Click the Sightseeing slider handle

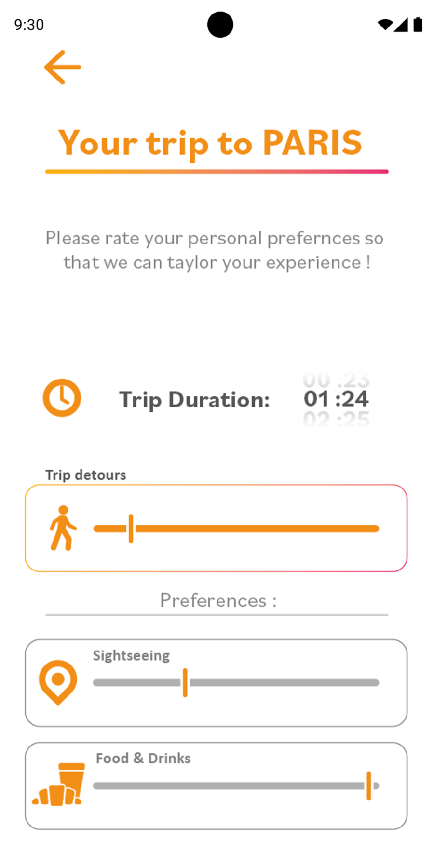pyautogui.click(x=185, y=683)
